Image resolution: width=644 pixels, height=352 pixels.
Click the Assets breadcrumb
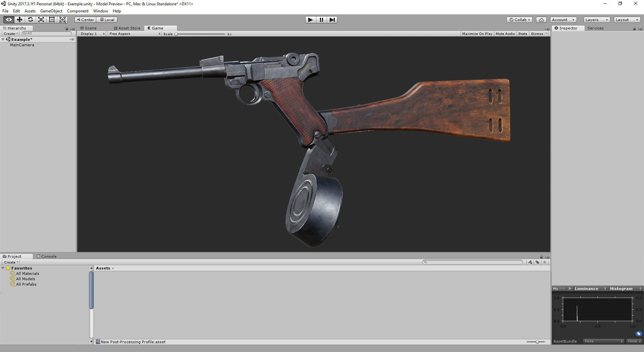point(103,268)
